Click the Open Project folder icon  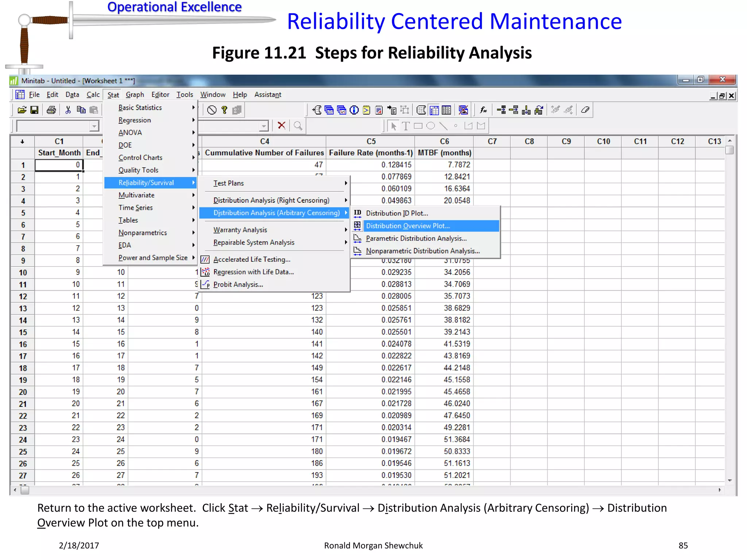click(x=22, y=110)
